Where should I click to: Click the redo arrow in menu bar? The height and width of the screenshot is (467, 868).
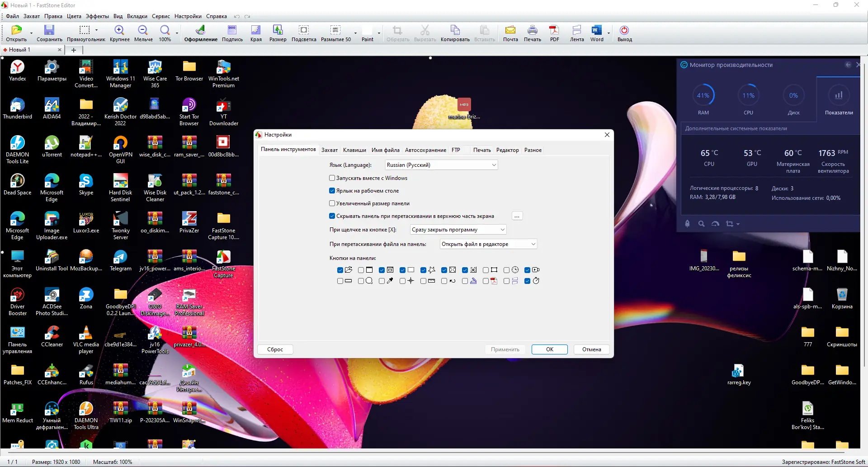click(x=247, y=16)
